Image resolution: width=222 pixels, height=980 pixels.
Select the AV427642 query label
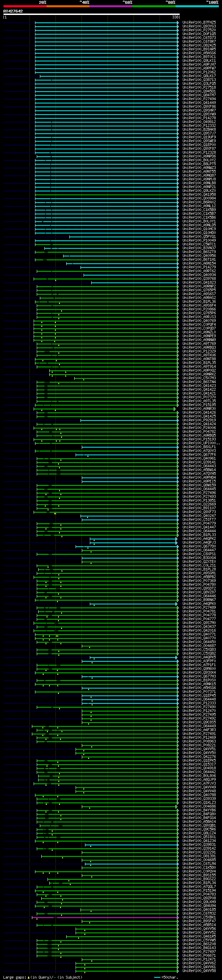click(13, 11)
